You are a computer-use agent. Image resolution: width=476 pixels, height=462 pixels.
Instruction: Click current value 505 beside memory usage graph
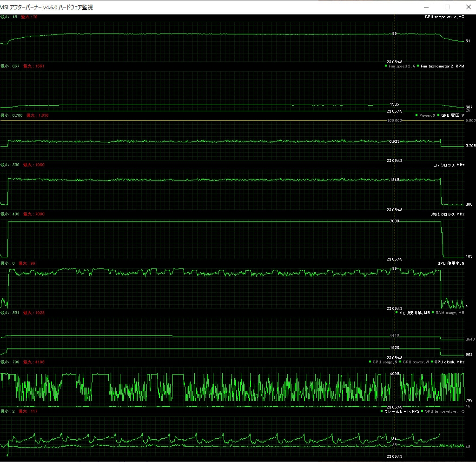469,355
